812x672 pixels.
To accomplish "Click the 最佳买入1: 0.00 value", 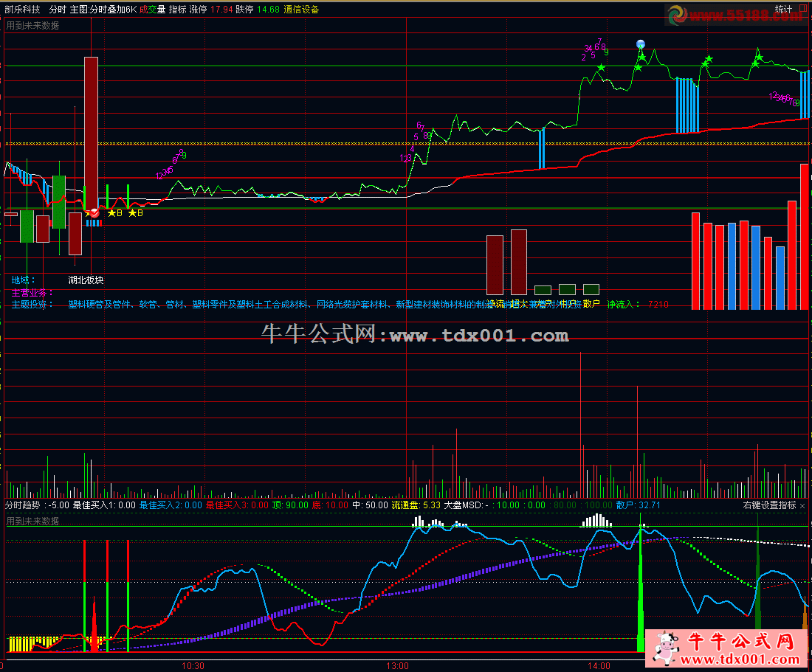I will pos(104,505).
